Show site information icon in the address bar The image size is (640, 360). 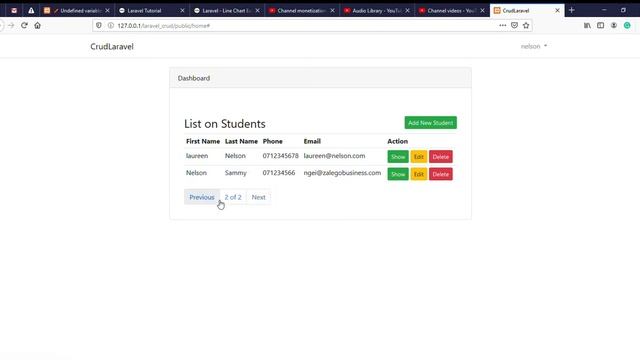pos(111,25)
